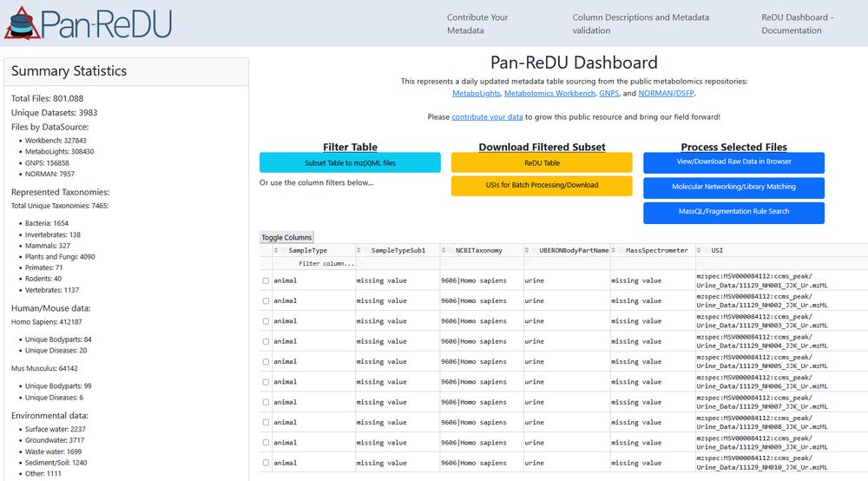Sort by the USI column arrows
Screen dimensions: 868x481
699,251
